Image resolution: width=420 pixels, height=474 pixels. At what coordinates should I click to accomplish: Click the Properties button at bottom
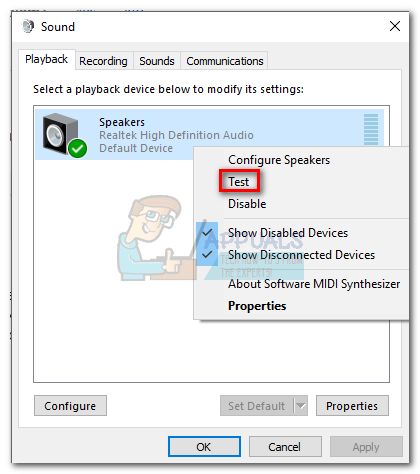pos(352,406)
